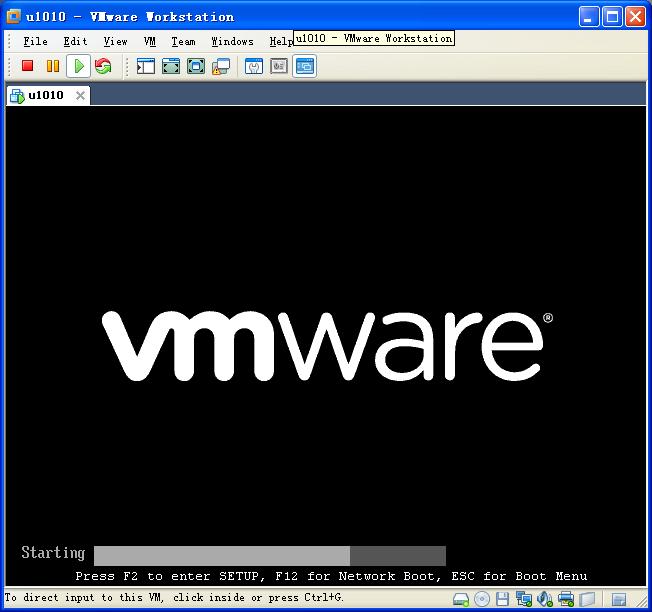Open the Windows menu
Image resolution: width=652 pixels, height=612 pixels.
click(232, 41)
